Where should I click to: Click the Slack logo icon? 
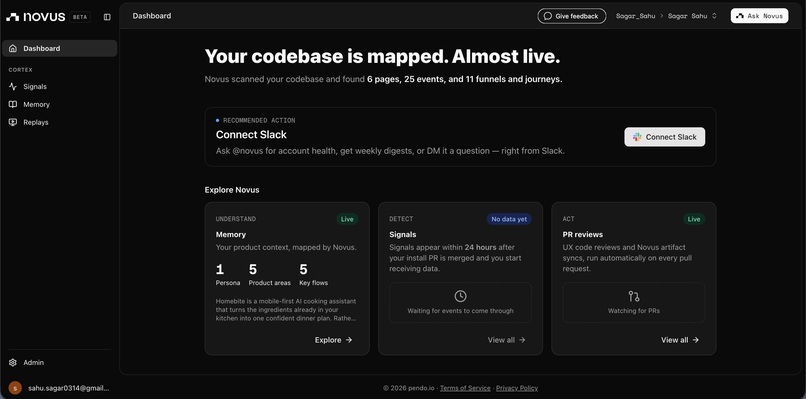click(x=637, y=137)
